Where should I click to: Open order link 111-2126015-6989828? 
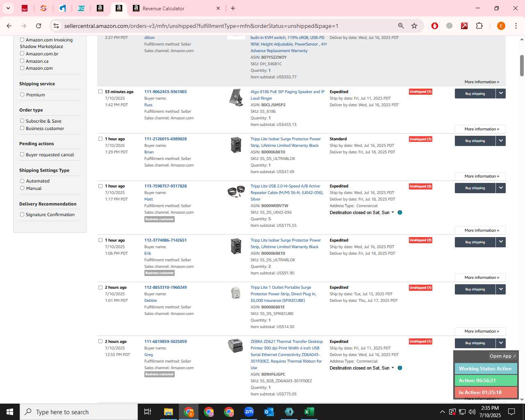click(165, 139)
